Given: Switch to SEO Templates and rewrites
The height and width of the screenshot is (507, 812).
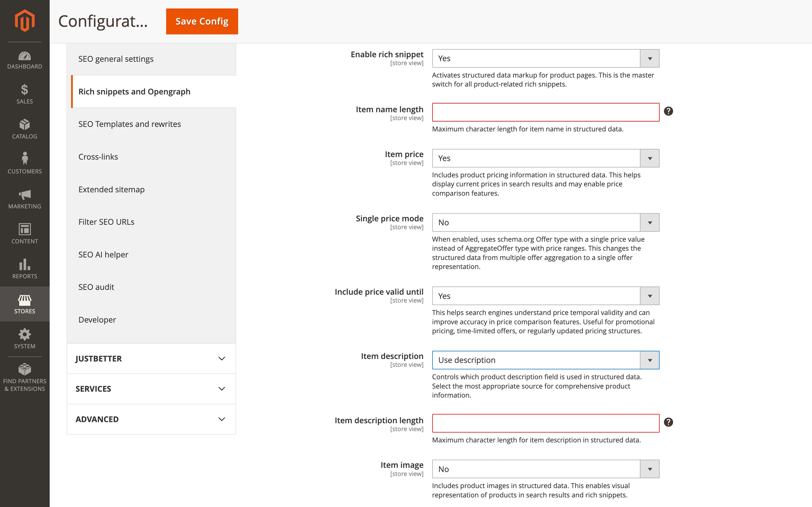Looking at the screenshot, I should 130,124.
